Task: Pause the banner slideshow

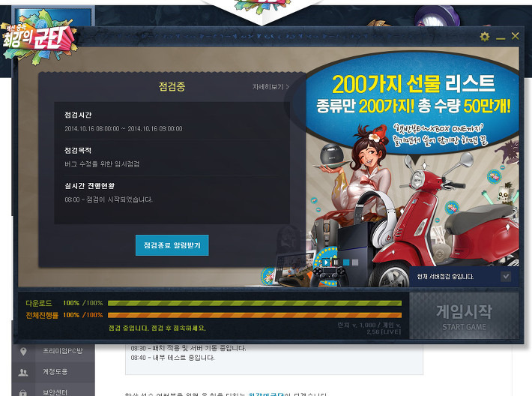Action: pos(336,262)
